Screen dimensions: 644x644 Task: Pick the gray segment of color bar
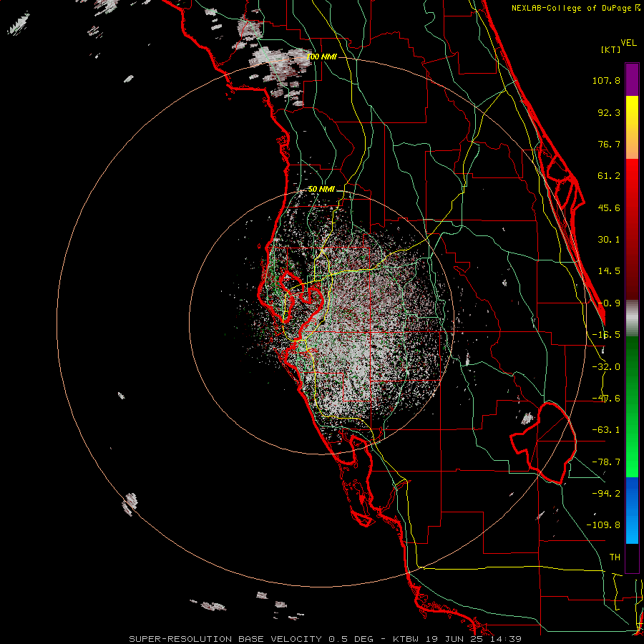coord(632,318)
